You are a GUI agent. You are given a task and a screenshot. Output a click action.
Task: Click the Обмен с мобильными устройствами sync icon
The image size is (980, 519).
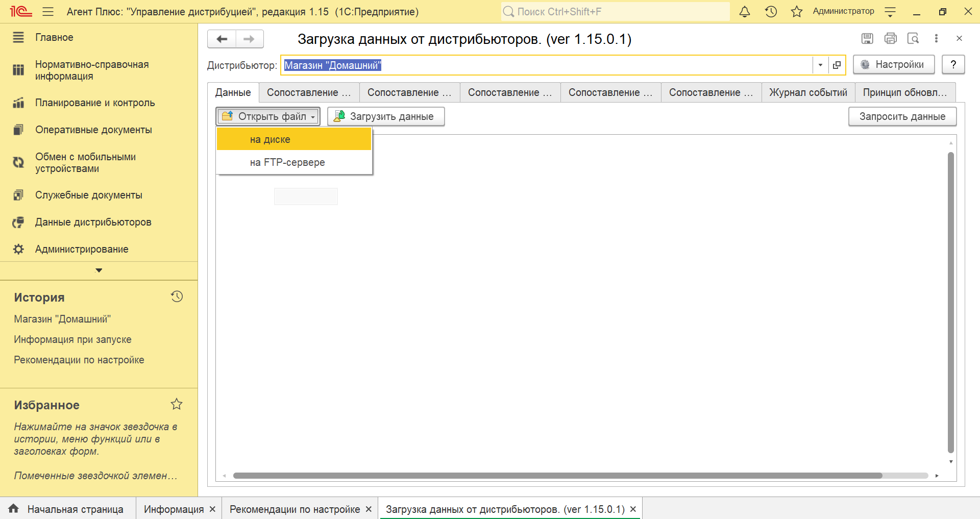[x=18, y=162]
